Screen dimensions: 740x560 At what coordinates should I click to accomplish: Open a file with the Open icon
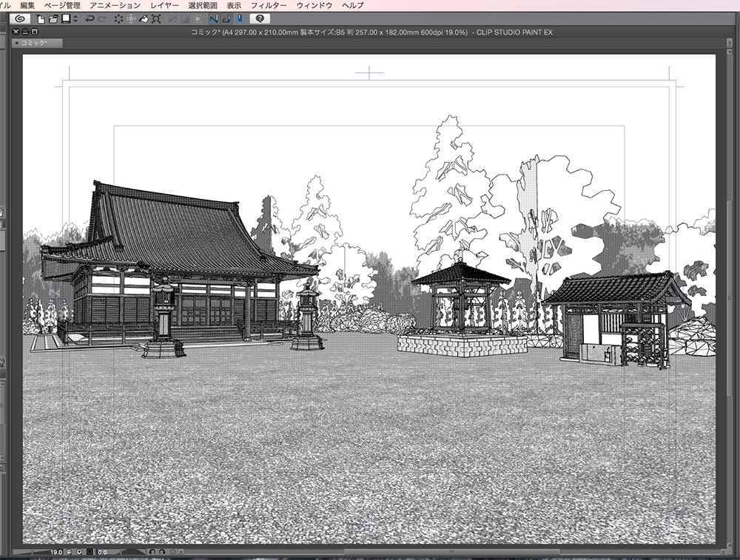(x=53, y=18)
